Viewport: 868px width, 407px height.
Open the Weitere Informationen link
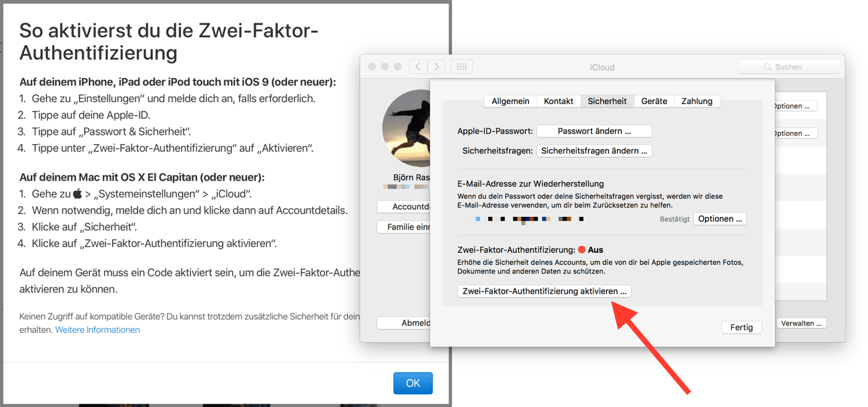(x=97, y=330)
